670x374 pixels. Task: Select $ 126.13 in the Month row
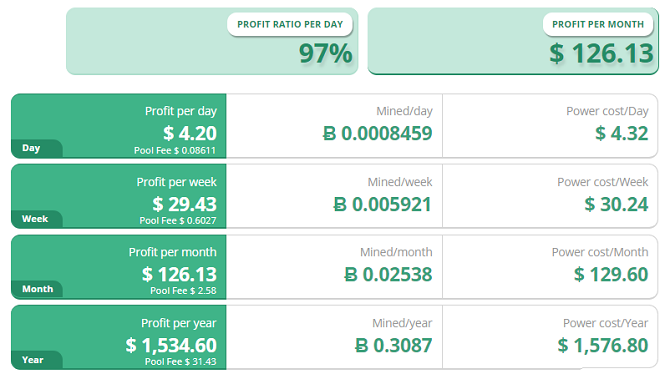click(179, 274)
